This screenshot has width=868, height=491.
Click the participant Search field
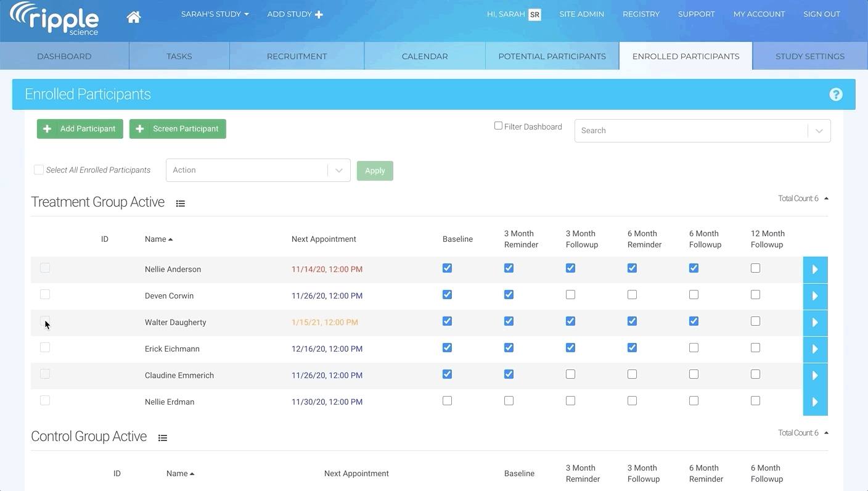click(690, 131)
